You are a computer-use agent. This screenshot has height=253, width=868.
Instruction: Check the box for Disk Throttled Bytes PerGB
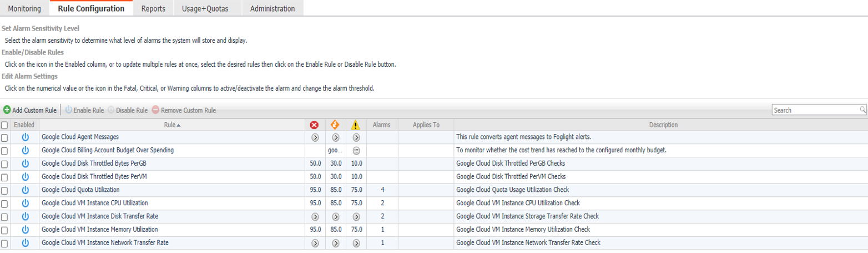pos(4,164)
